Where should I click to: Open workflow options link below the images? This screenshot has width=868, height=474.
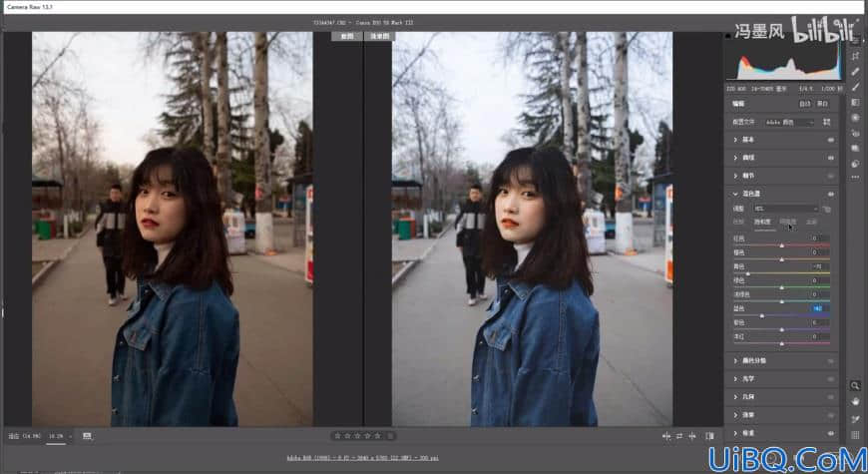[362, 458]
